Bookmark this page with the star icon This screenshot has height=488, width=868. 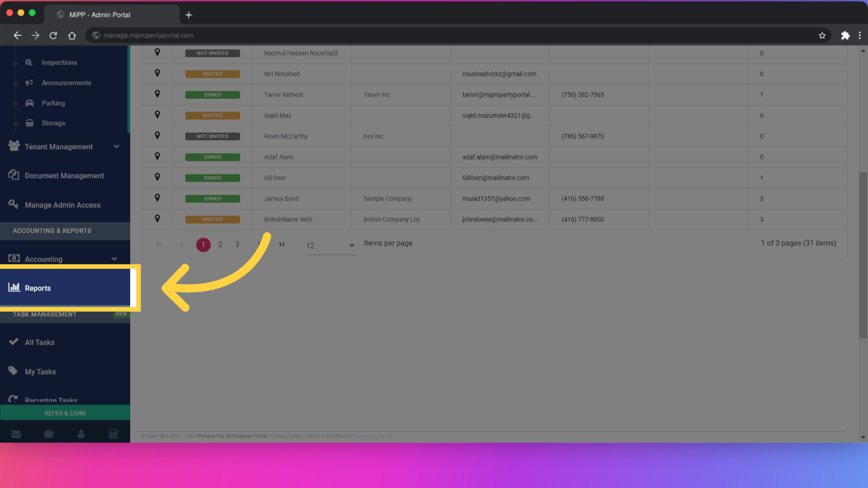(x=822, y=35)
